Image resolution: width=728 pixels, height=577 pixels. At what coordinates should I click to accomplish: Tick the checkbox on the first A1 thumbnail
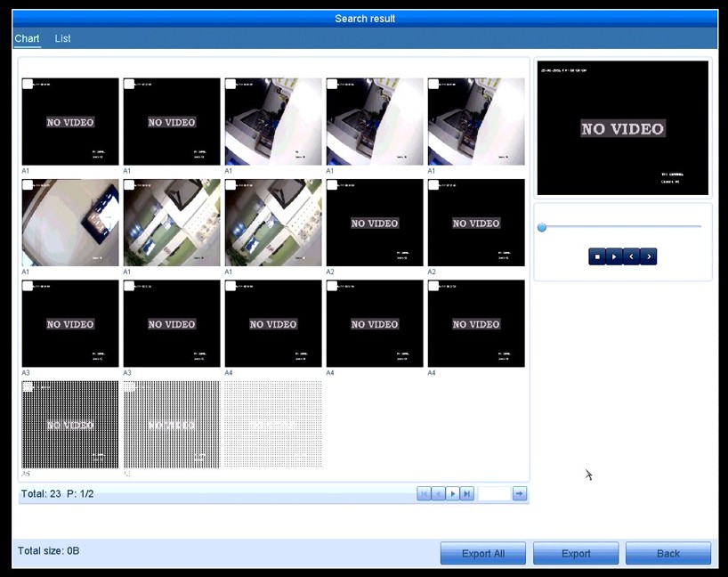click(28, 84)
